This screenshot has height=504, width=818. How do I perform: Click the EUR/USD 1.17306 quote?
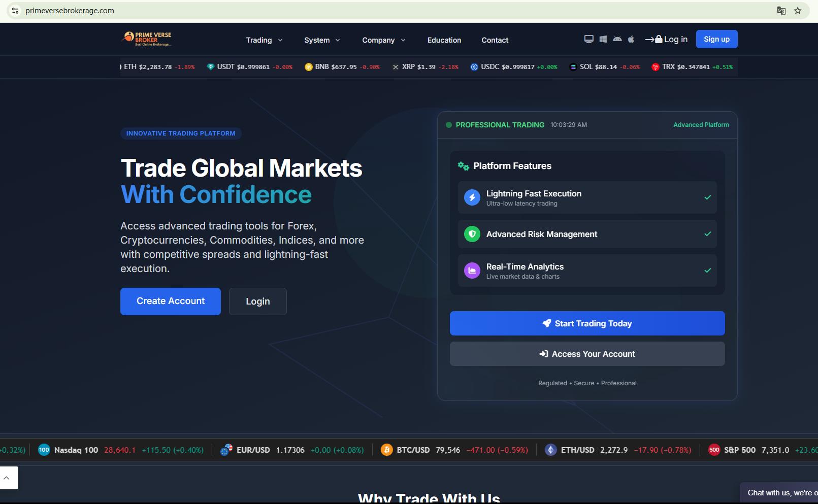tap(292, 450)
